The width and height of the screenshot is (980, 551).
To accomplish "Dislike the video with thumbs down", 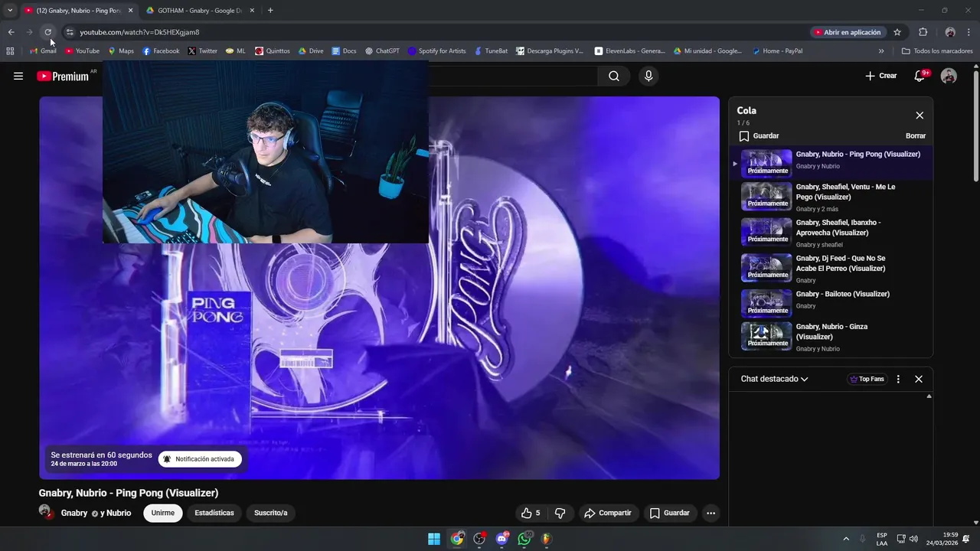I will pos(560,514).
